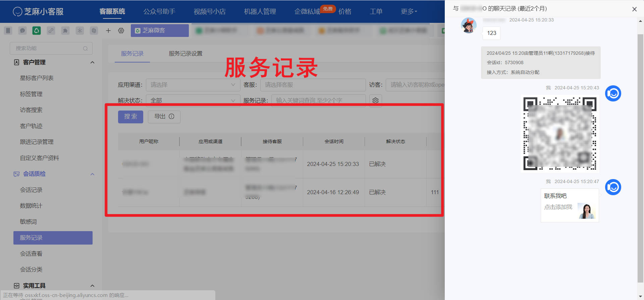Open 标签管理 in sidebar
The height and width of the screenshot is (300, 644).
(31, 94)
